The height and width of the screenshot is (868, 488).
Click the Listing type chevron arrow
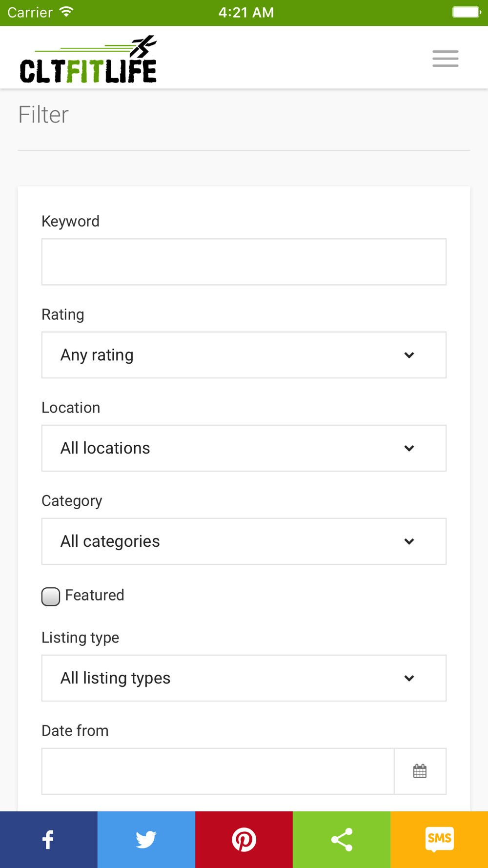tap(409, 678)
